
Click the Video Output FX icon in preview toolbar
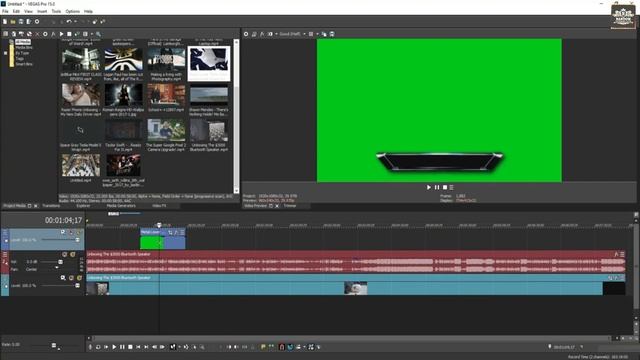tap(262, 34)
